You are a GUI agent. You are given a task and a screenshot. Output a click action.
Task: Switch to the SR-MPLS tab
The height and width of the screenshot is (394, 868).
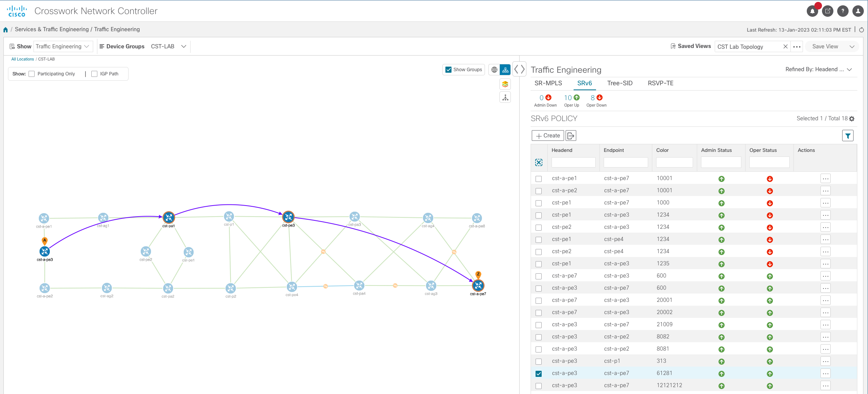[548, 83]
